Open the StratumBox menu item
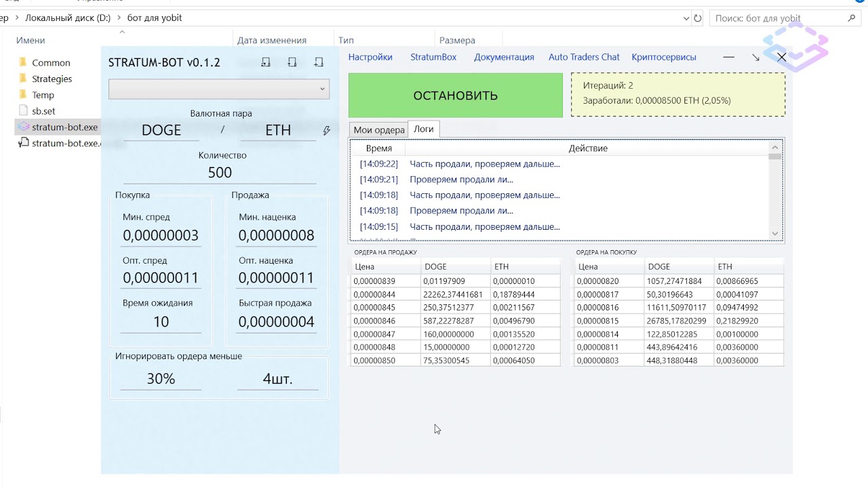The width and height of the screenshot is (868, 488). pyautogui.click(x=433, y=57)
